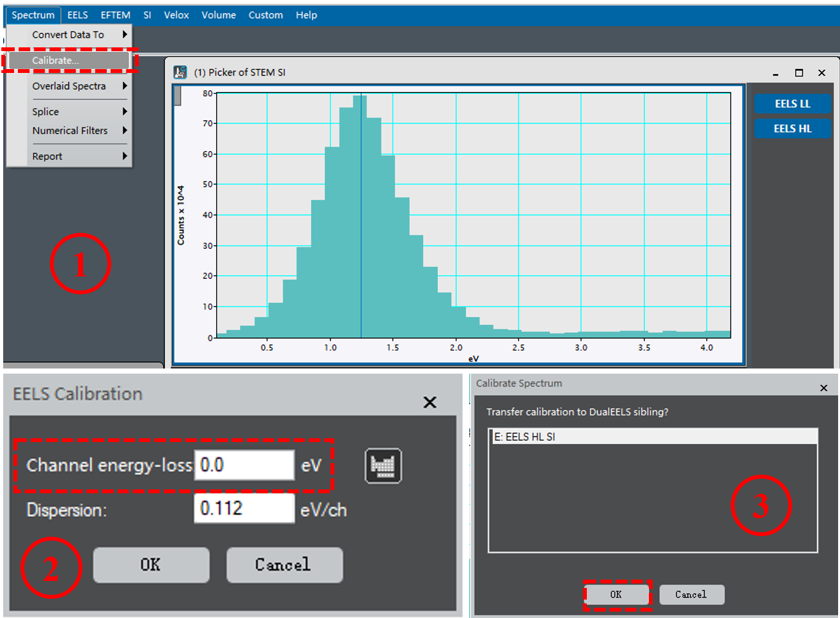Viewport: 840px width, 618px height.
Task: Click the Picker of STEM SI window icon
Action: point(180,72)
